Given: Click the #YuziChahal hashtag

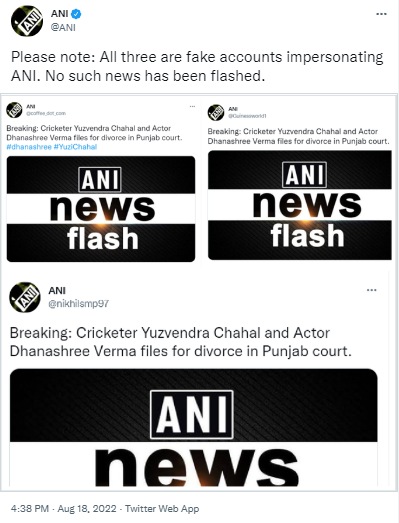Looking at the screenshot, I should click(x=75, y=147).
